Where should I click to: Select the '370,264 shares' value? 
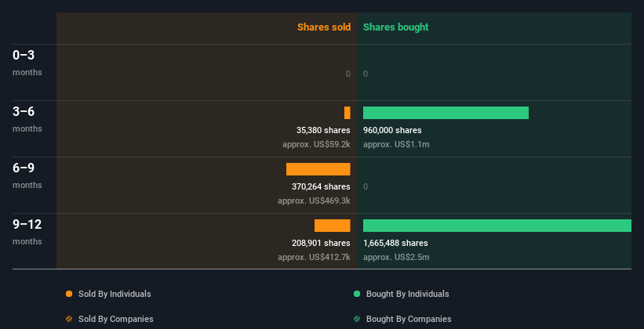(x=321, y=186)
